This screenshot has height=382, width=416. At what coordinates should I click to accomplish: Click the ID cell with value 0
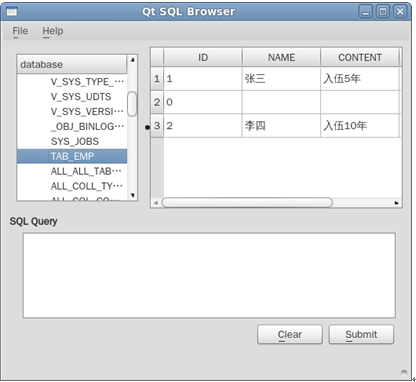[203, 102]
